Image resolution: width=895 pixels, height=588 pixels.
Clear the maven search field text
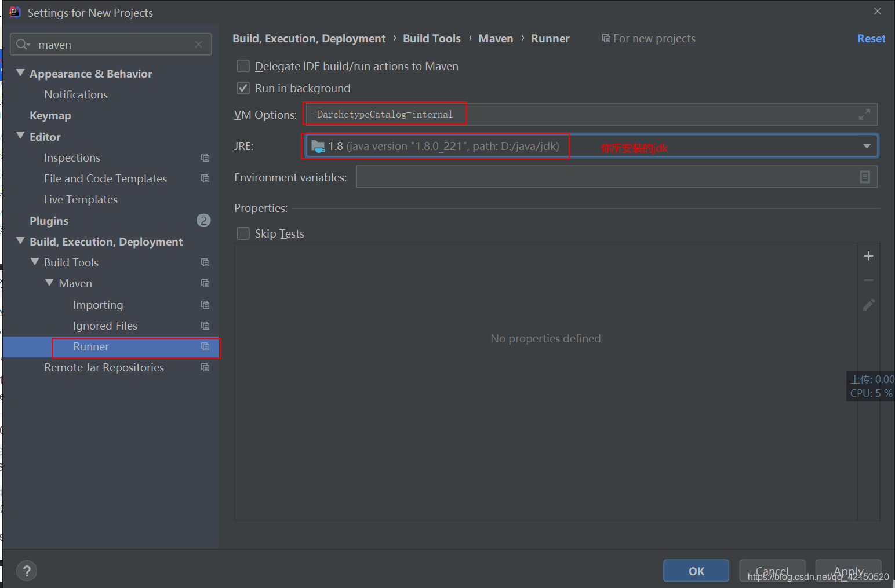199,45
